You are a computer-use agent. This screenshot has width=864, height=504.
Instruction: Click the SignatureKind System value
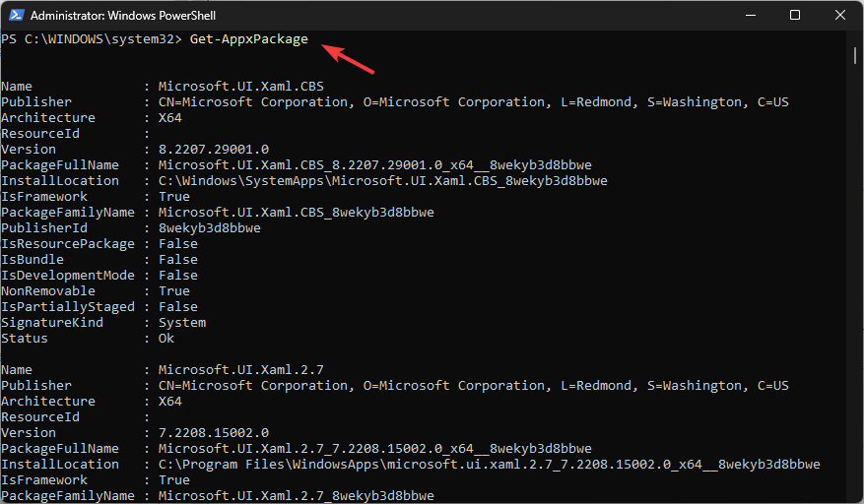tap(182, 323)
